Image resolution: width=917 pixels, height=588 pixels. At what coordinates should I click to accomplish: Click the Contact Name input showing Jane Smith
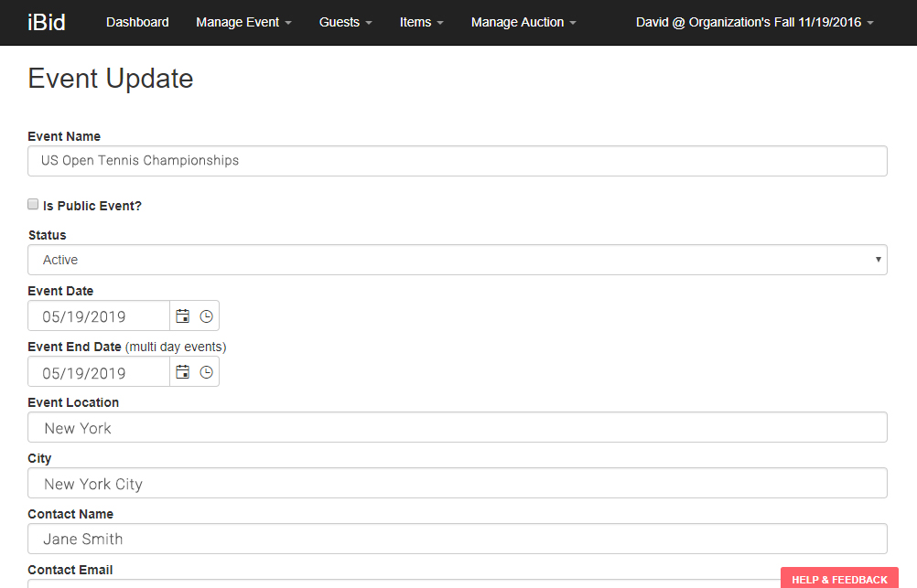coord(458,539)
